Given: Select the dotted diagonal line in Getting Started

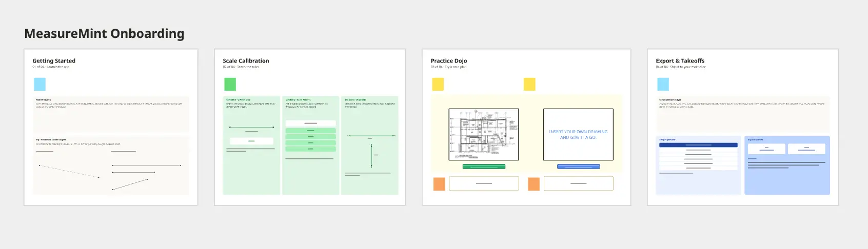Looking at the screenshot, I should coord(69,171).
